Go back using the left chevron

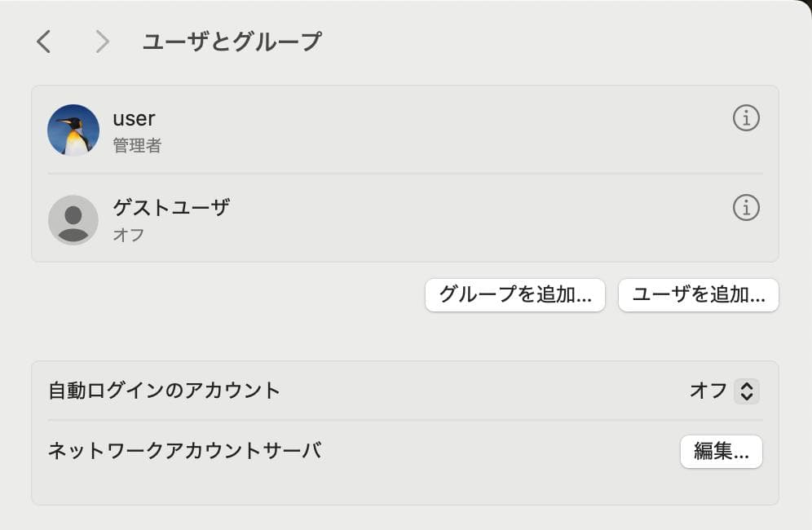(44, 42)
